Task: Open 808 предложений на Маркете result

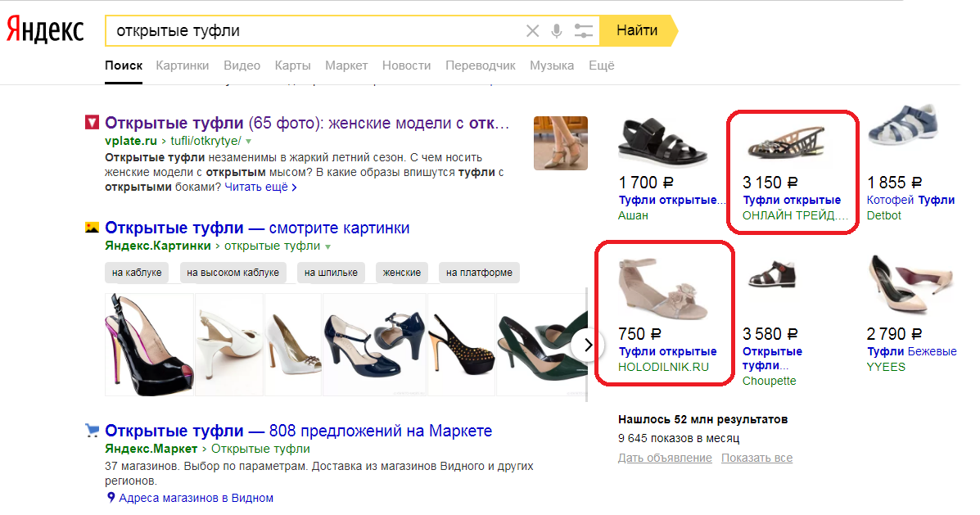Action: [x=298, y=431]
